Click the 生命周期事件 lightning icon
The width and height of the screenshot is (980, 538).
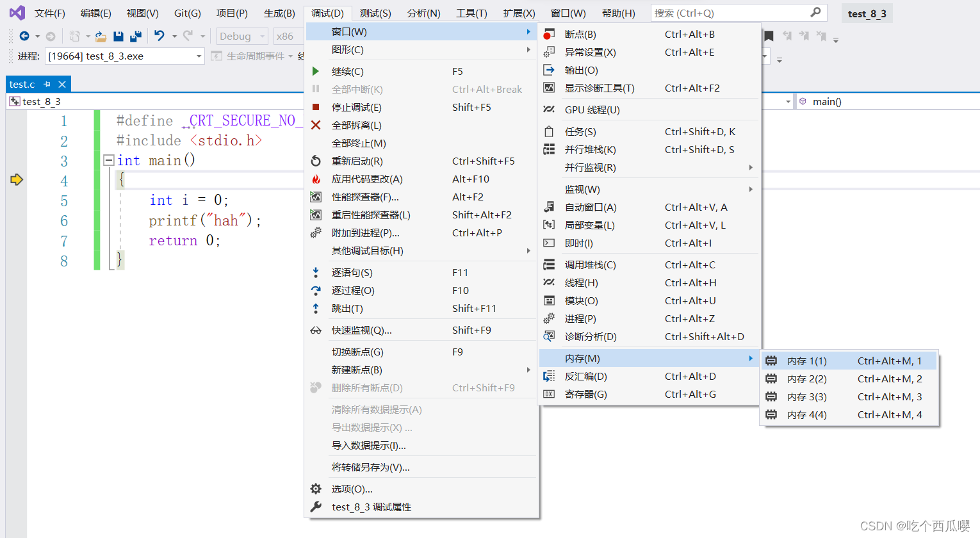point(217,56)
